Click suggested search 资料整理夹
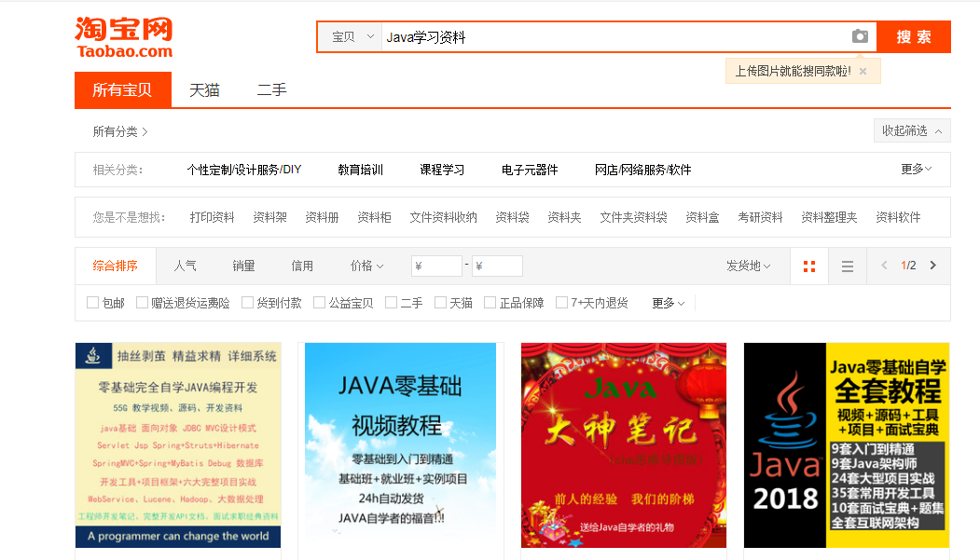This screenshot has width=980, height=560. tap(829, 217)
